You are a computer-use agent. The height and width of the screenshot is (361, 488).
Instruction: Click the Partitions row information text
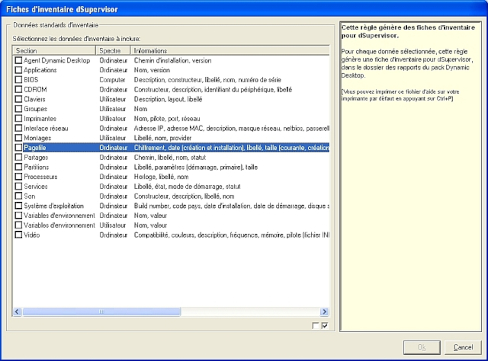click(196, 167)
